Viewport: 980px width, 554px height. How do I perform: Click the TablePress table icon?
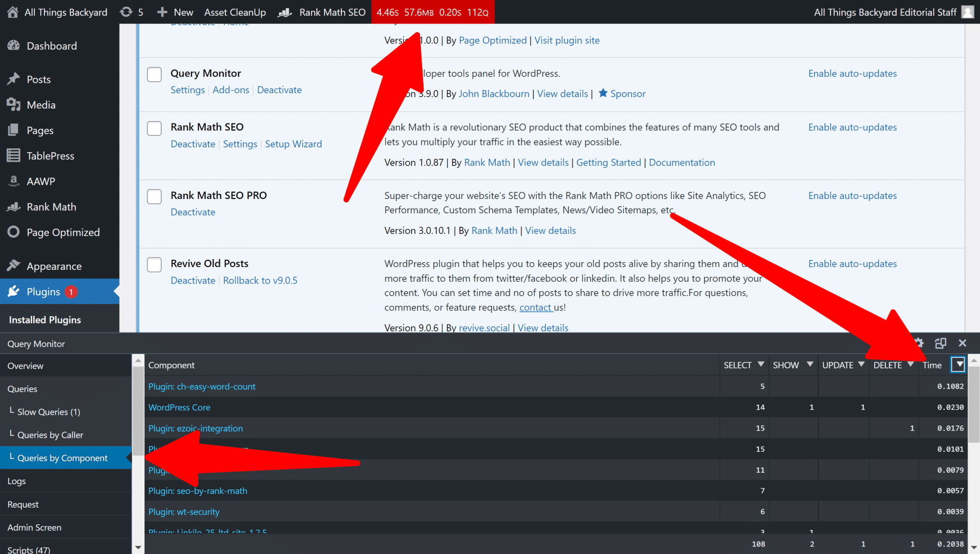[x=13, y=155]
